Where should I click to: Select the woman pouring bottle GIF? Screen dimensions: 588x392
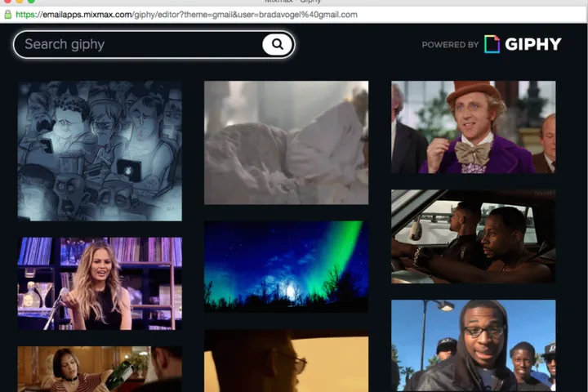pyautogui.click(x=100, y=369)
